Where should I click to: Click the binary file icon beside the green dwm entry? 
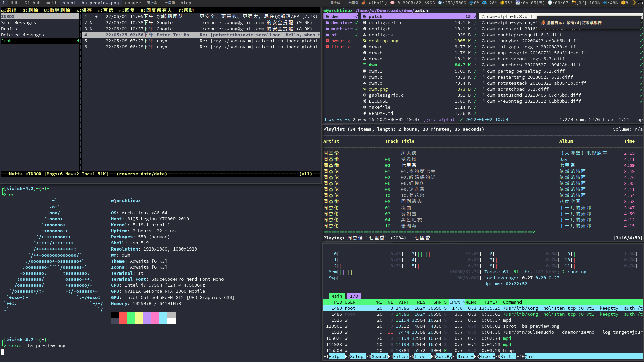(365, 65)
